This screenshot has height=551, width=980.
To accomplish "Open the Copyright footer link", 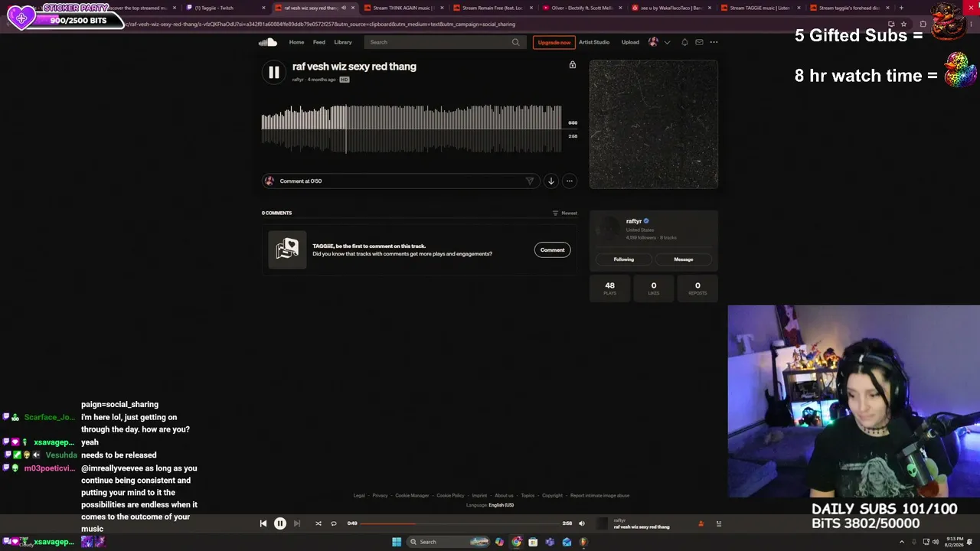I will (552, 495).
